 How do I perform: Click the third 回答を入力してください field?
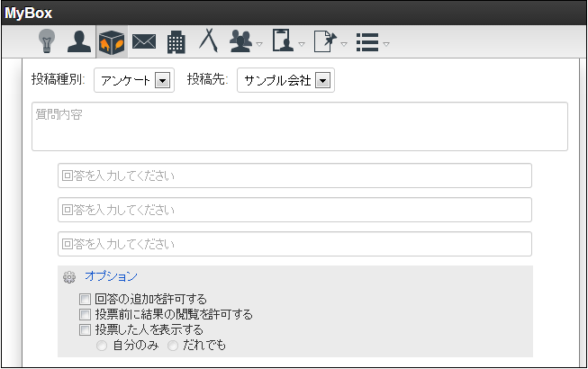tap(294, 244)
